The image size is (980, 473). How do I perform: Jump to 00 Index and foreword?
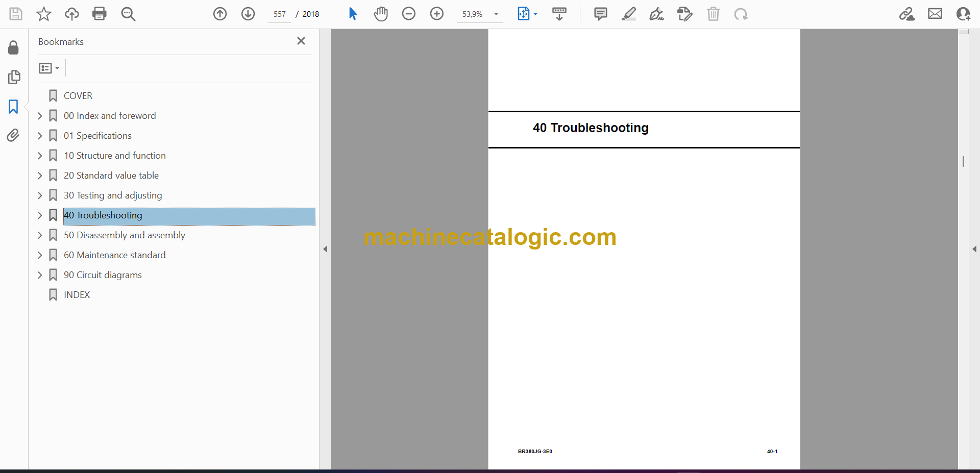(110, 116)
